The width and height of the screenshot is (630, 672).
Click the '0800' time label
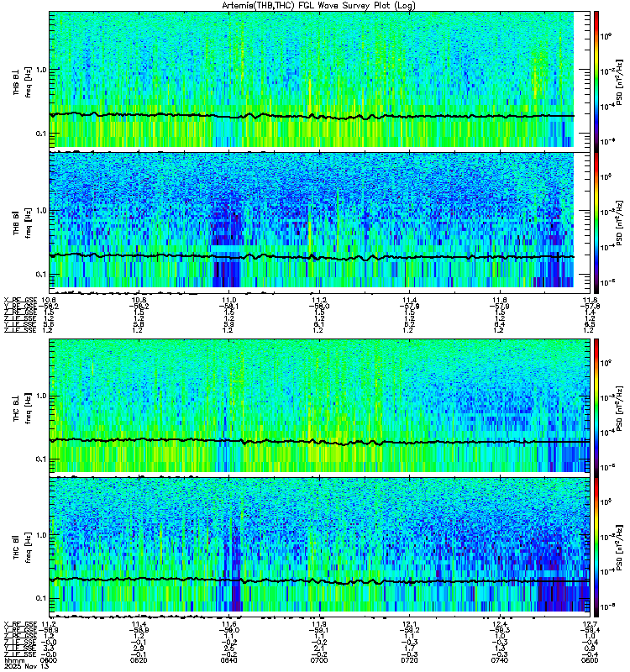590,660
